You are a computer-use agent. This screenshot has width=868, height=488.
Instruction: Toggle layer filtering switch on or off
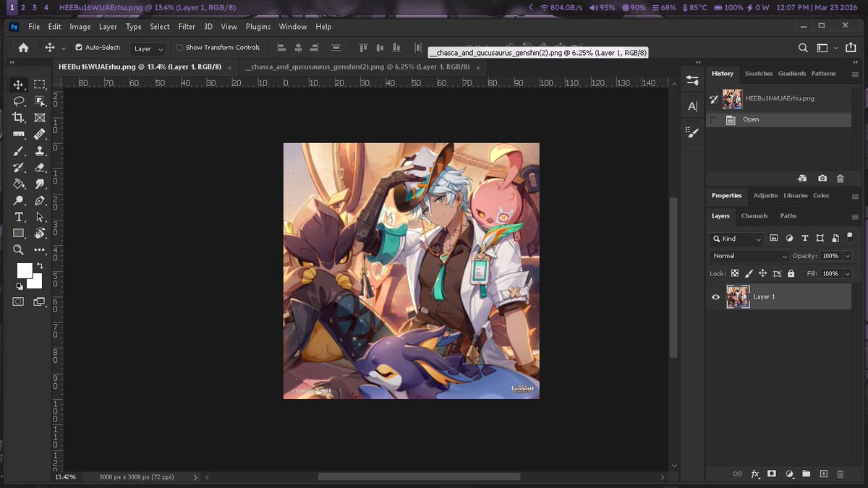point(849,238)
